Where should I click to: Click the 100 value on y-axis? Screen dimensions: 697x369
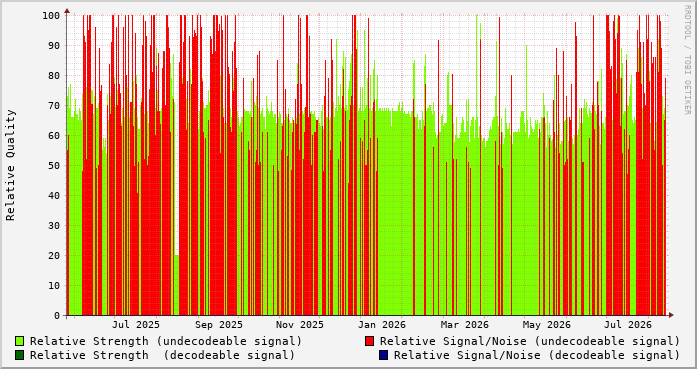coord(51,16)
